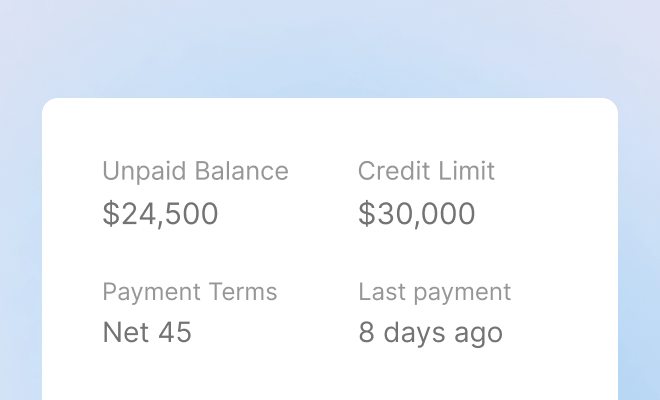Click the "Last payment" label
Screen dimensions: 660x400
click(434, 292)
